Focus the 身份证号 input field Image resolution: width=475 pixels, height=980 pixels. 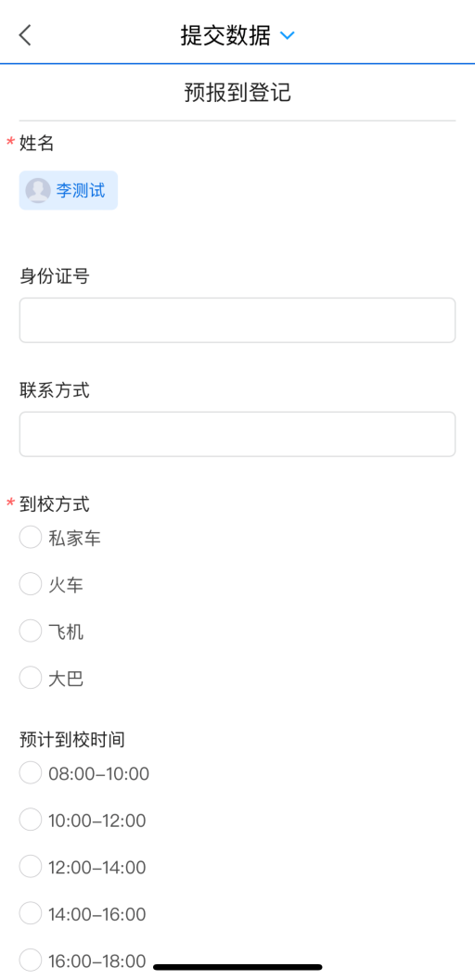pyautogui.click(x=237, y=320)
